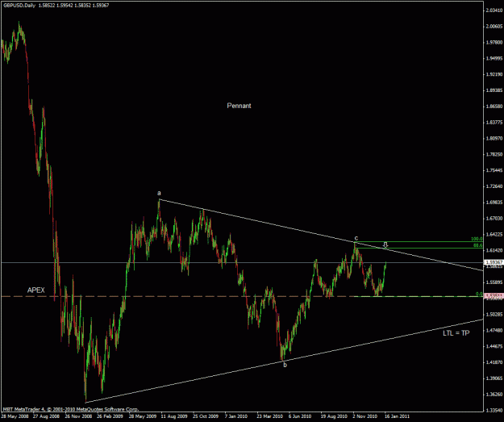The height and width of the screenshot is (422, 504).
Task: Click the current price tag 1.59367
Action: pos(494,262)
